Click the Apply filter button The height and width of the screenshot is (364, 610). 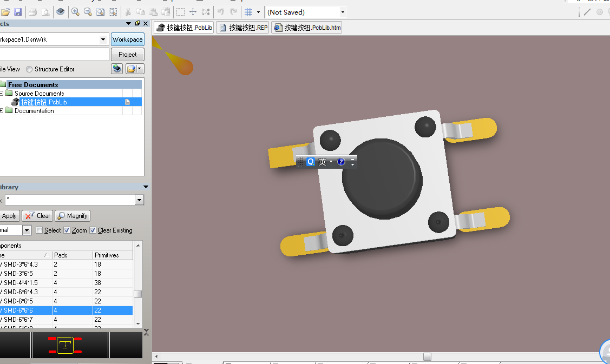pos(9,216)
